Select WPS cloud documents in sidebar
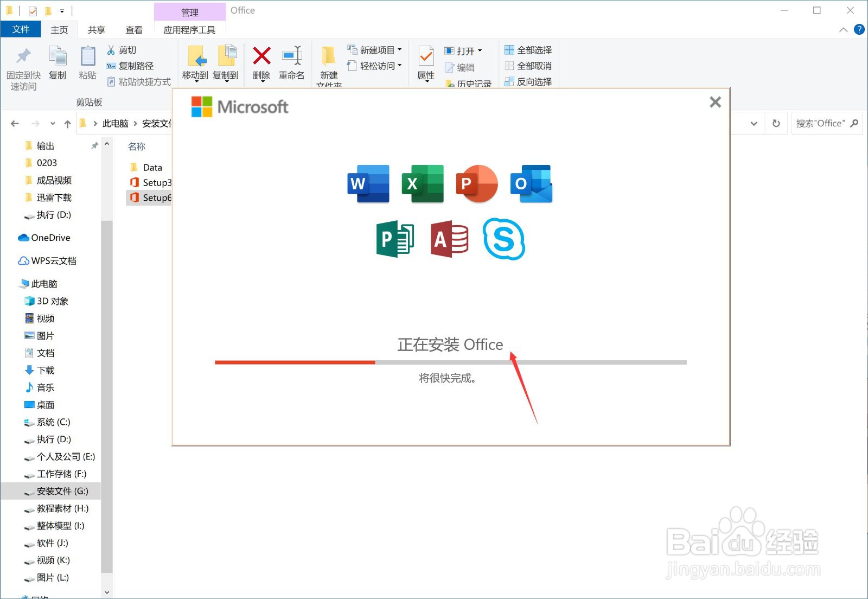This screenshot has height=599, width=868. [47, 261]
